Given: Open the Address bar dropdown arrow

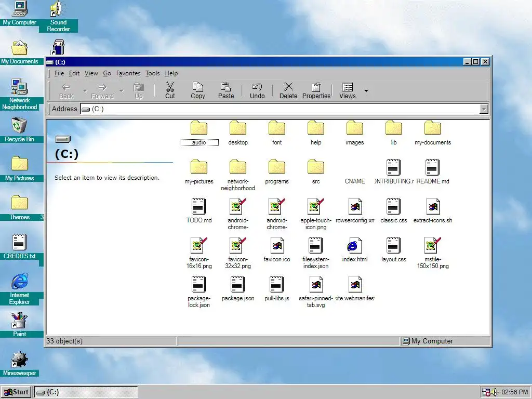Looking at the screenshot, I should click(x=484, y=109).
